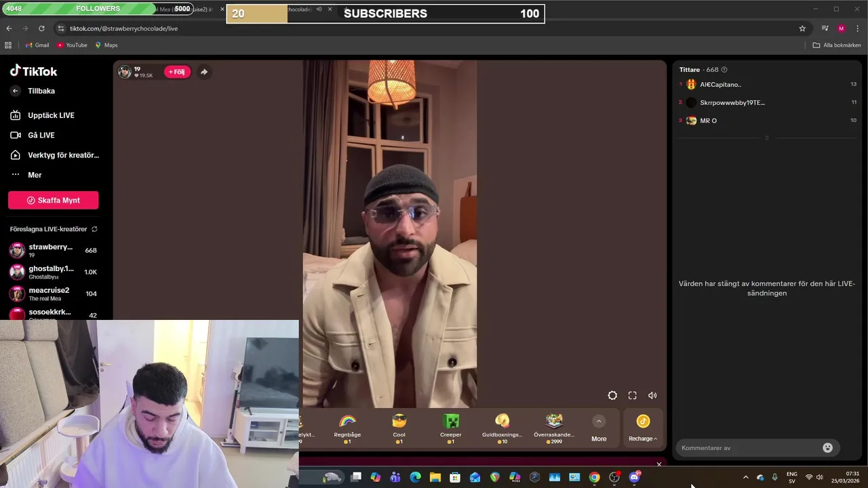Send the Överraskande gift costing 2999

pyautogui.click(x=554, y=428)
